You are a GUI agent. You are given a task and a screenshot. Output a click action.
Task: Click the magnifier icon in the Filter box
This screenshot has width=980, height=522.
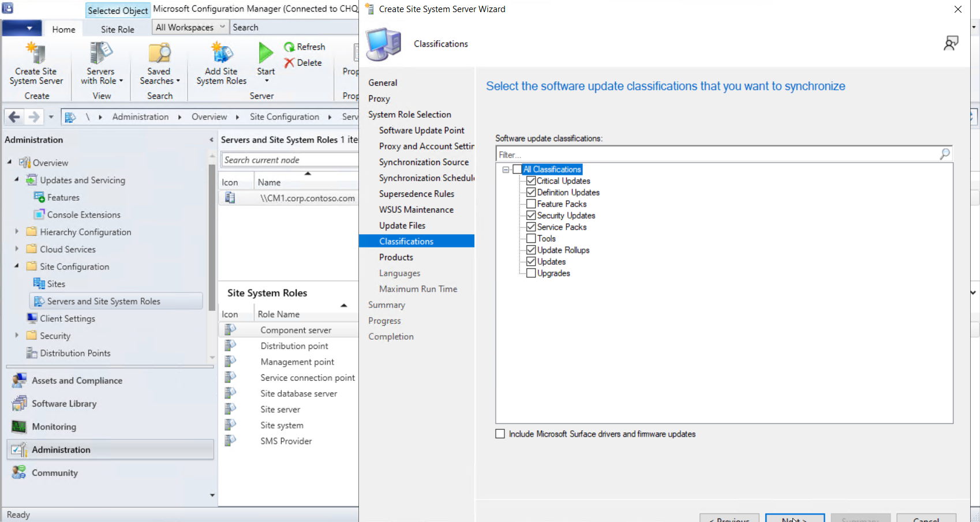pos(945,154)
